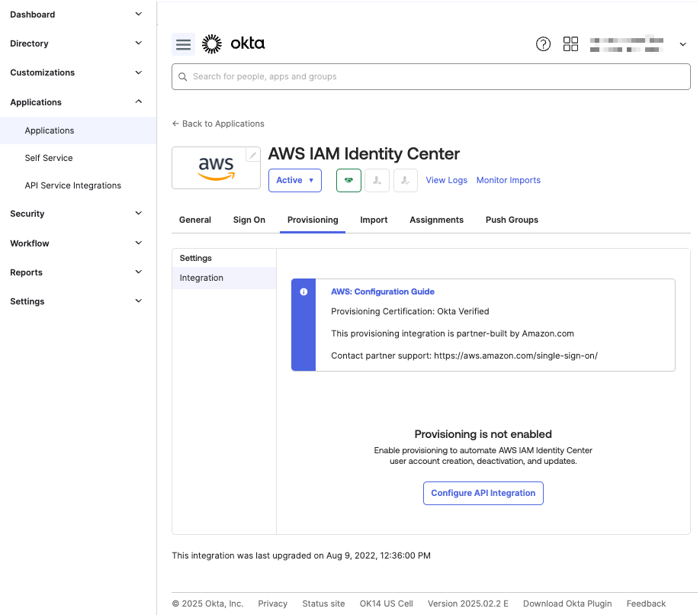Click the back arrow to Applications
The height and width of the screenshot is (615, 700).
(x=176, y=124)
